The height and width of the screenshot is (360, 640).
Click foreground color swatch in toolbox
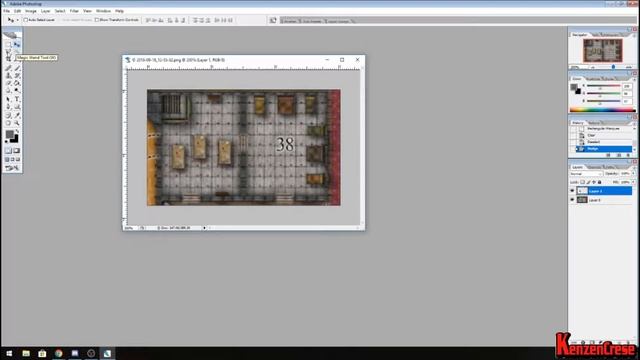[9, 134]
